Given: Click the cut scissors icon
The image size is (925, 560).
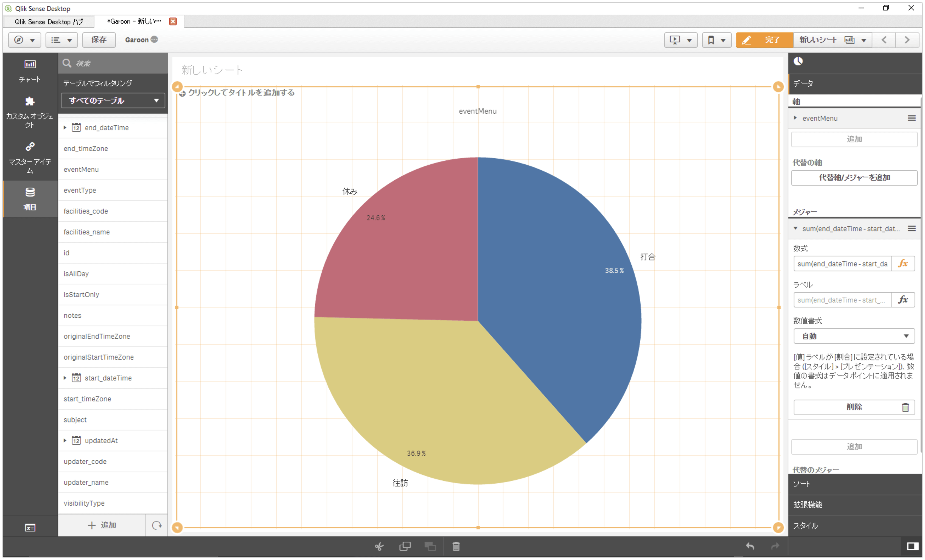Looking at the screenshot, I should coord(379,547).
